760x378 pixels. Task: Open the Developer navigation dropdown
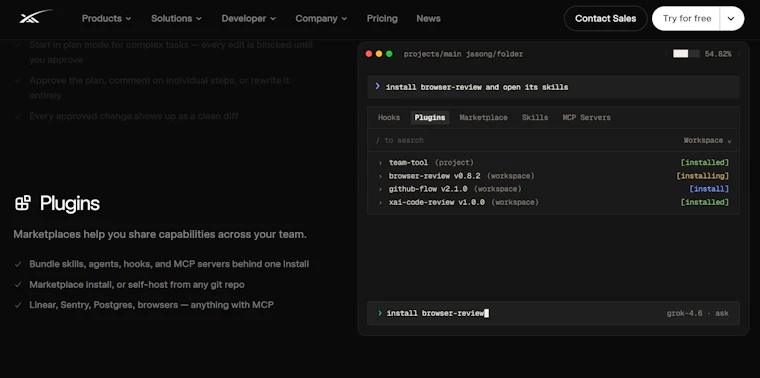tap(249, 18)
